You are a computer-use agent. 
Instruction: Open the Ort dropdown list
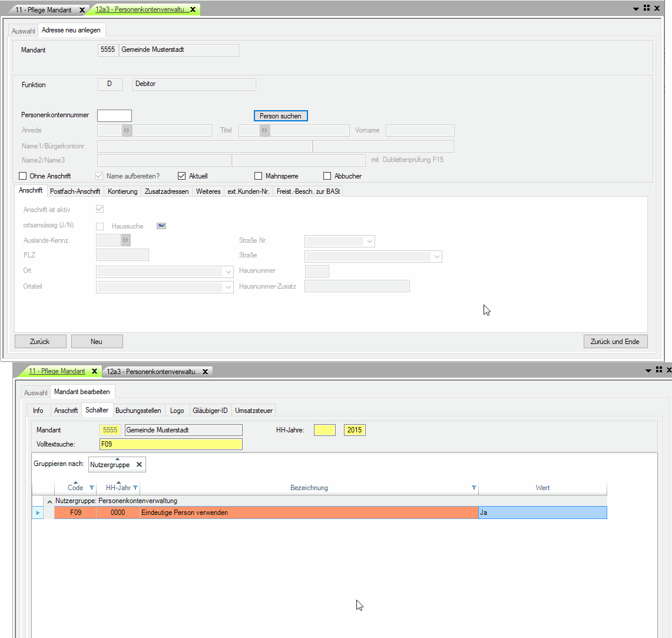tap(229, 272)
